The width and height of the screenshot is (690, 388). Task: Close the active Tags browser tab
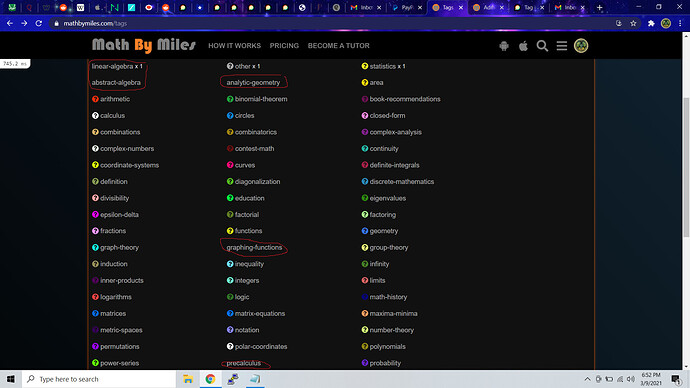461,7
